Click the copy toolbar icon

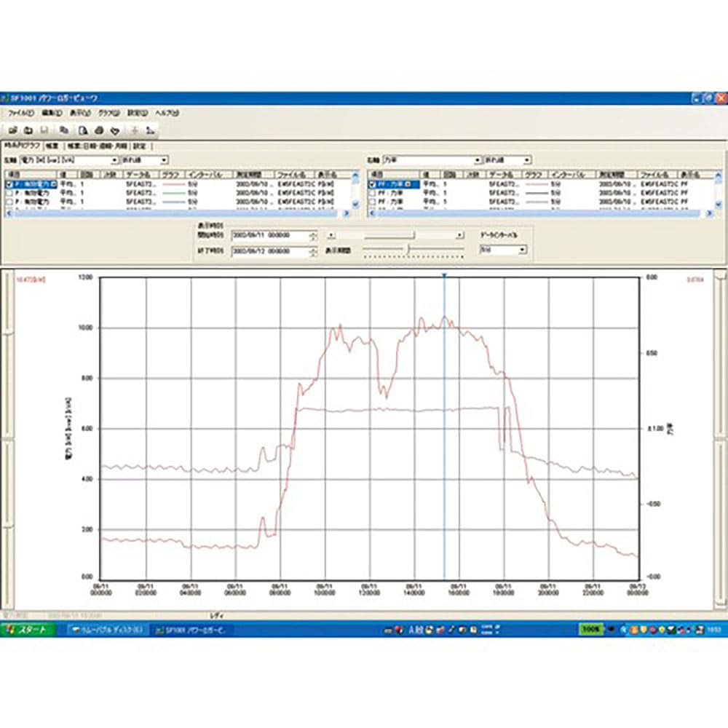(x=65, y=130)
